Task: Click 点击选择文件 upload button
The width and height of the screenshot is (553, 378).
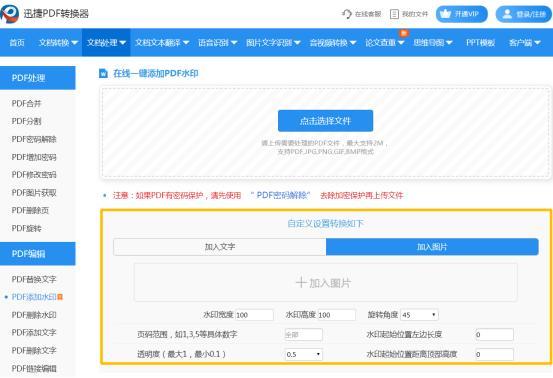Action: (x=325, y=121)
